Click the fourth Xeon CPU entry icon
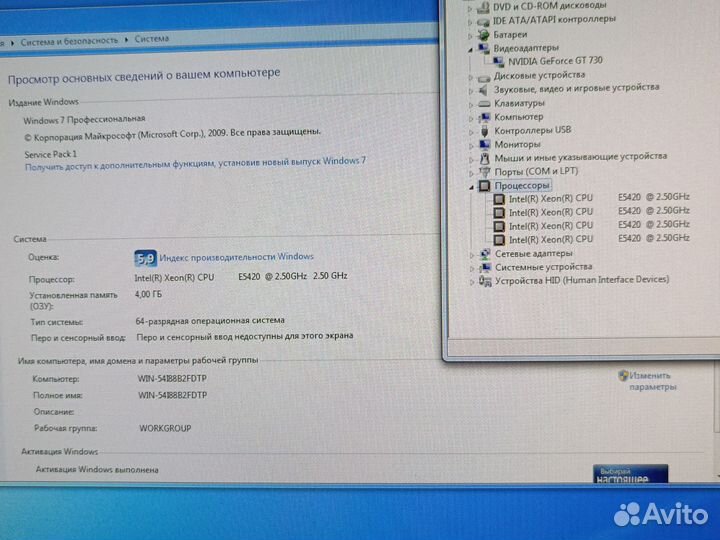 (x=499, y=240)
